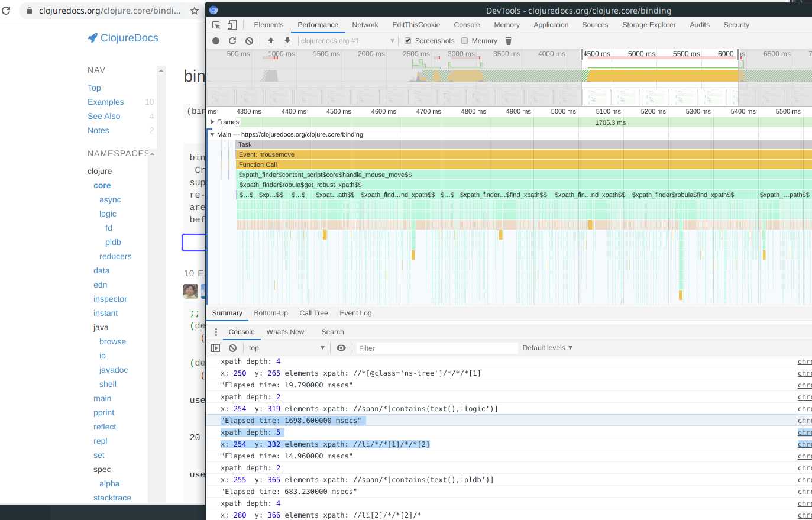This screenshot has height=520, width=812.
Task: Open the Audits tab
Action: coord(700,25)
